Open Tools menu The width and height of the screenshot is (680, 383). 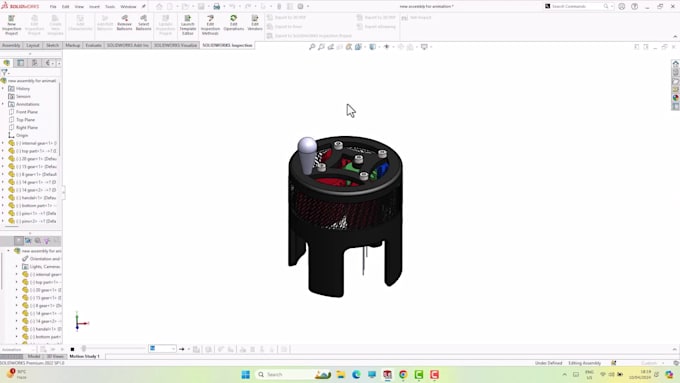pyautogui.click(x=110, y=7)
